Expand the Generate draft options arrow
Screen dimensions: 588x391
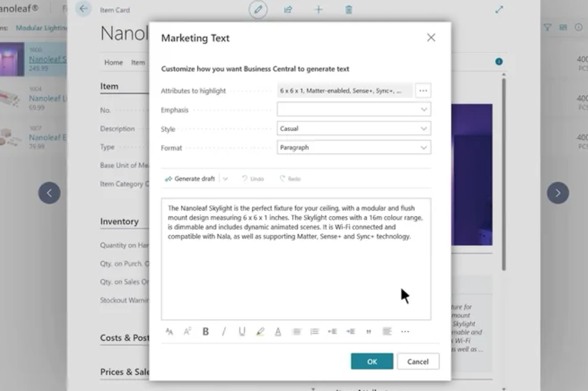coord(226,178)
